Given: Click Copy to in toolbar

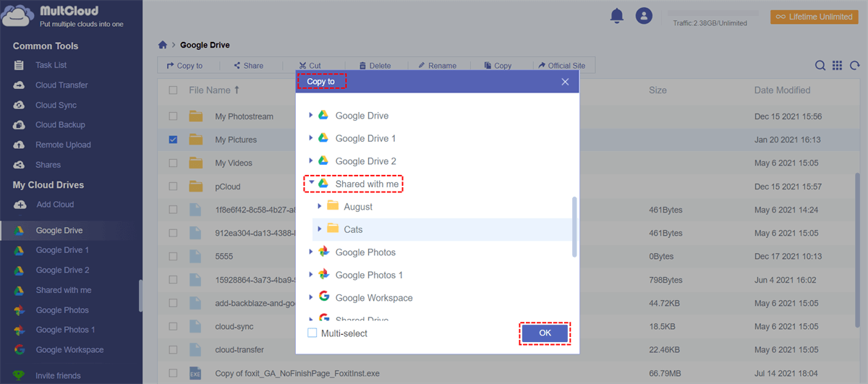Looking at the screenshot, I should 184,66.
